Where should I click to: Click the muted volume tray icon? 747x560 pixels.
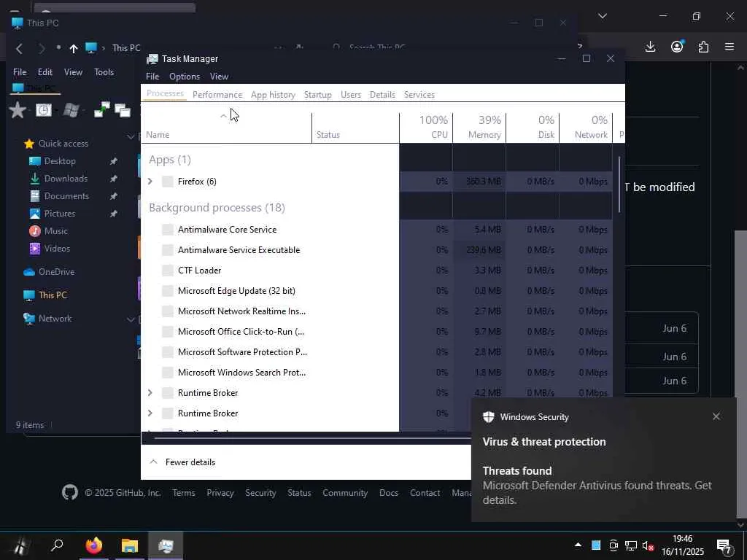click(x=648, y=545)
